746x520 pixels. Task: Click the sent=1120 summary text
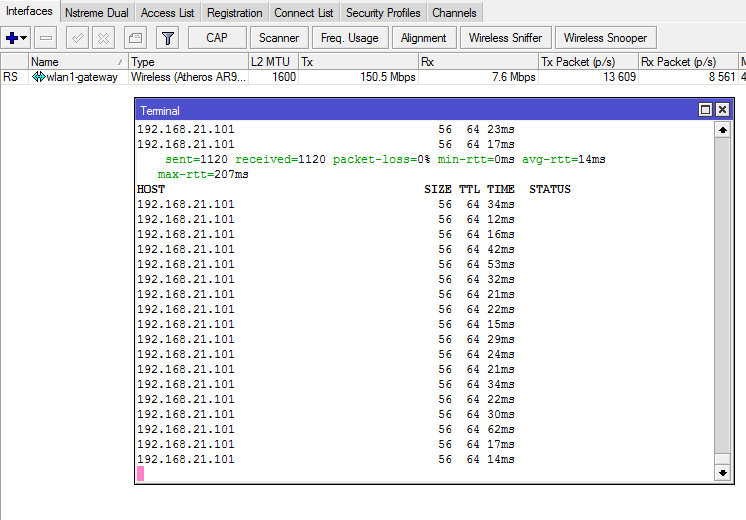pyautogui.click(x=196, y=159)
